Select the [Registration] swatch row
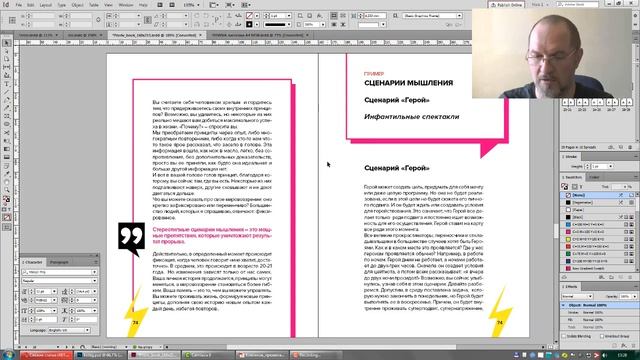The width and height of the screenshot is (640, 360). [x=598, y=202]
